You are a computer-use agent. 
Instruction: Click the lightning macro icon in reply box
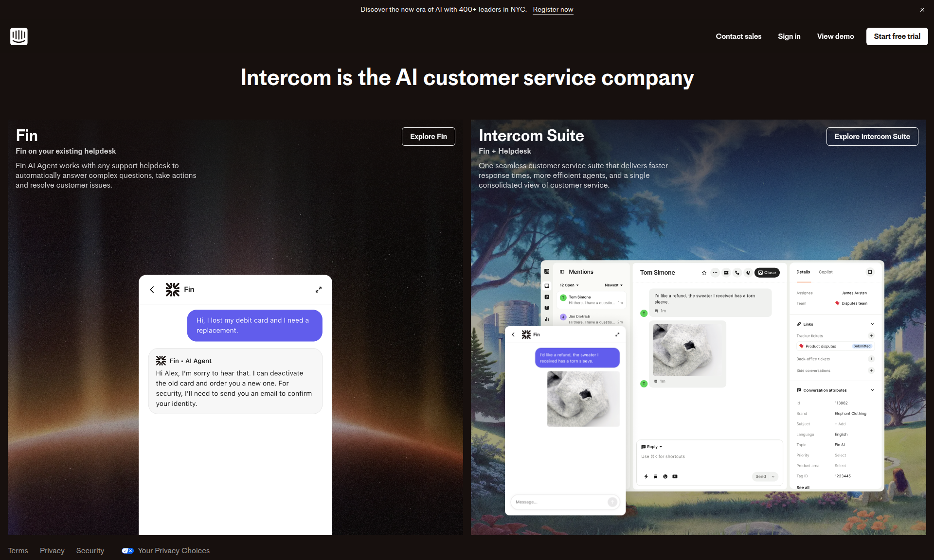tap(646, 477)
